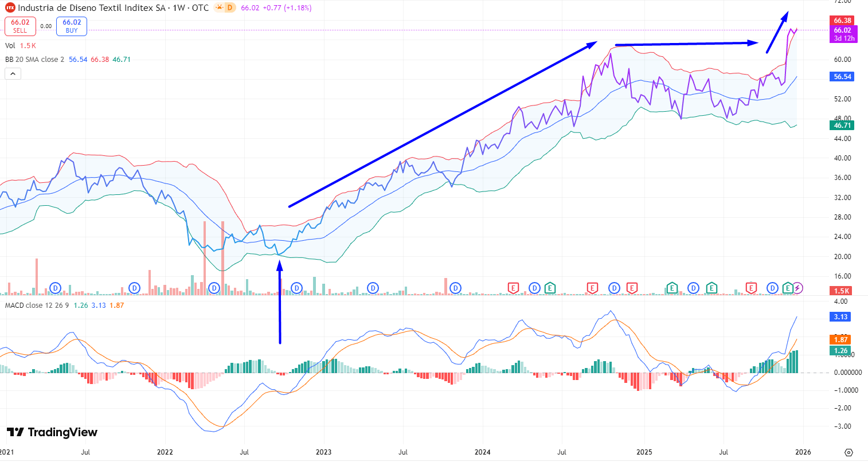Select the MACD close 12 26 9 legend
Viewport: 868px width, 462px height.
pyautogui.click(x=37, y=306)
